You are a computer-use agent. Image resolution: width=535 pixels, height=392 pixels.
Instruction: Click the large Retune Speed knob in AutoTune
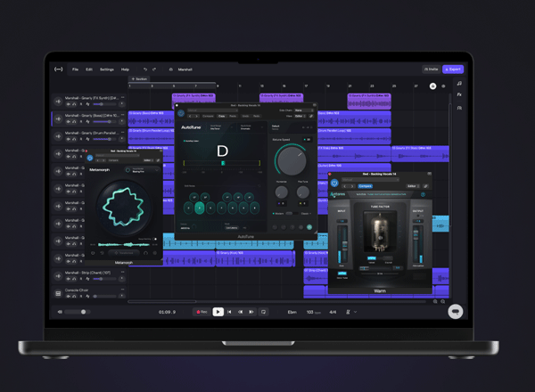pos(292,161)
